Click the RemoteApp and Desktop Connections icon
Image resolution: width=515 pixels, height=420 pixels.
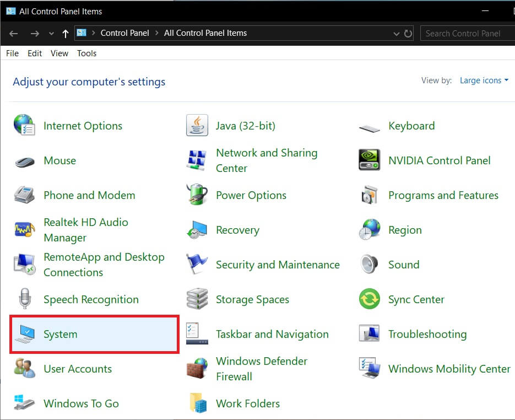point(25,264)
